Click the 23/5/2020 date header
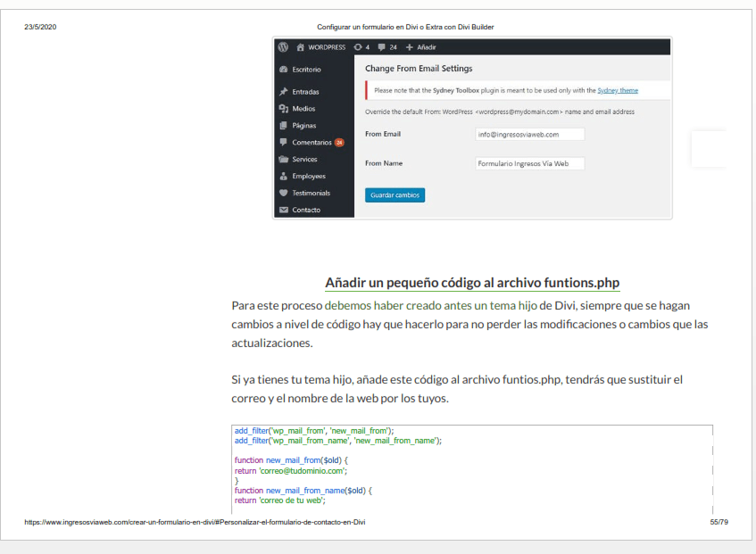Image resolution: width=756 pixels, height=554 pixels. (40, 27)
